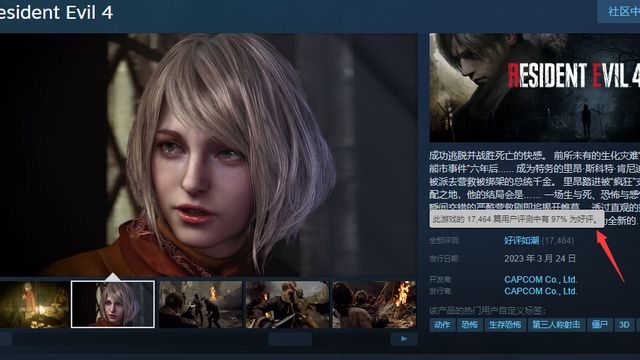Select the candle-lit room thumbnail
This screenshot has height=360, width=640.
pos(34,304)
